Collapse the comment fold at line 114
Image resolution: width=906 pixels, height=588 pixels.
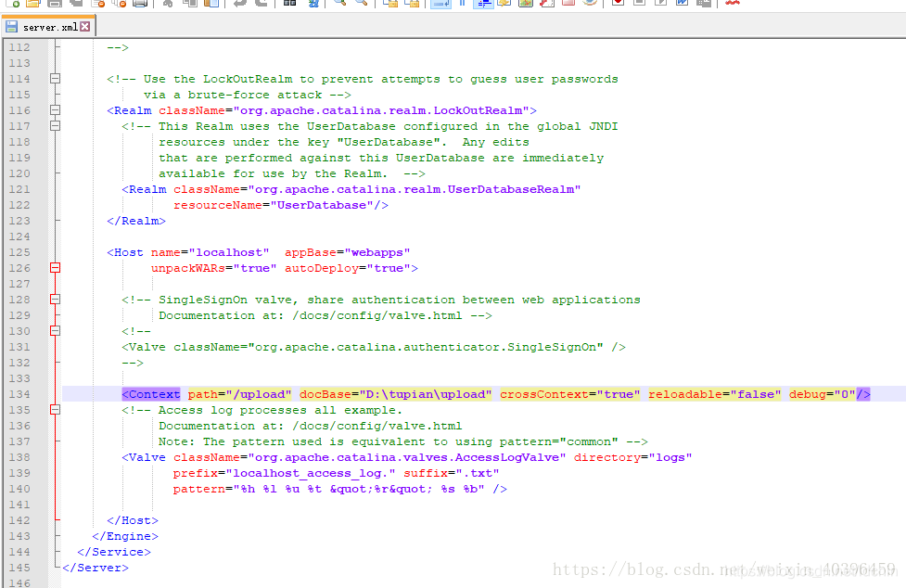(55, 79)
